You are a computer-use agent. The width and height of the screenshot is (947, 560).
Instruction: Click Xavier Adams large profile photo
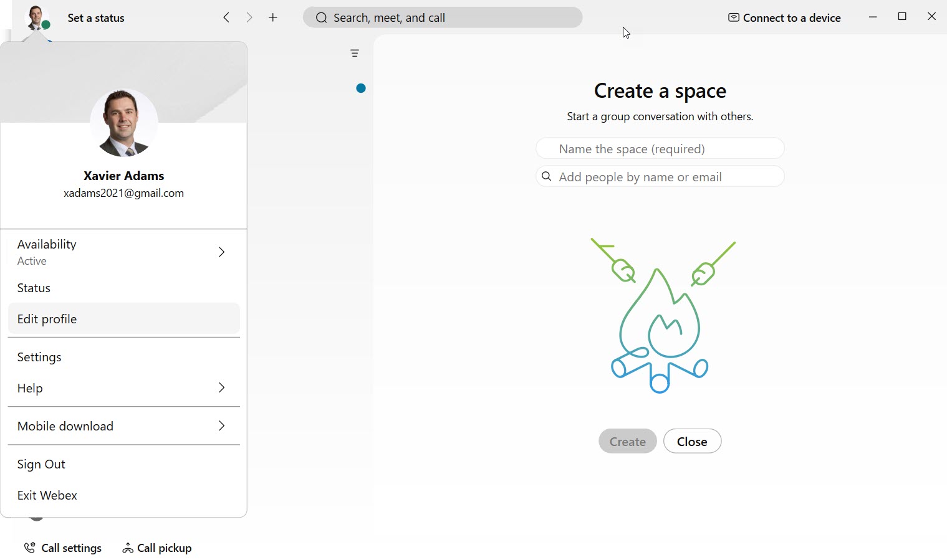pyautogui.click(x=124, y=123)
